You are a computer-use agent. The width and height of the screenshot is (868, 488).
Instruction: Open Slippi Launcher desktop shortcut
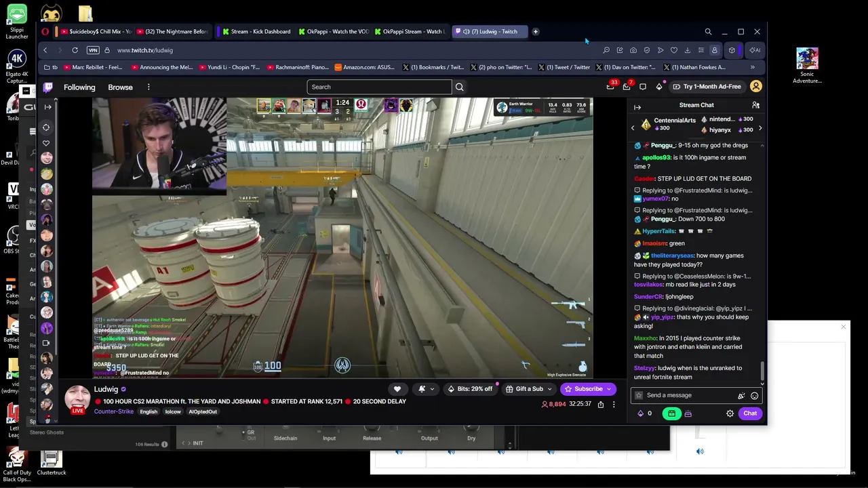tap(17, 22)
